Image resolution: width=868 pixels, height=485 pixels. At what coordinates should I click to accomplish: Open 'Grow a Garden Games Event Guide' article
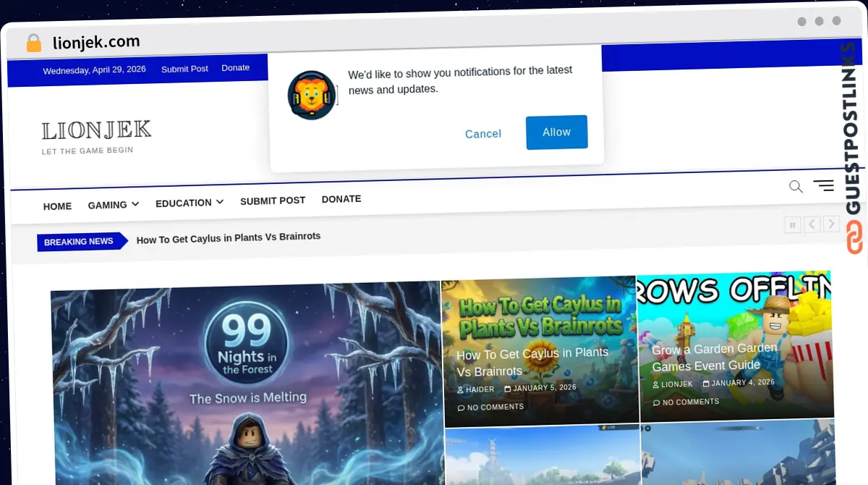(x=715, y=357)
